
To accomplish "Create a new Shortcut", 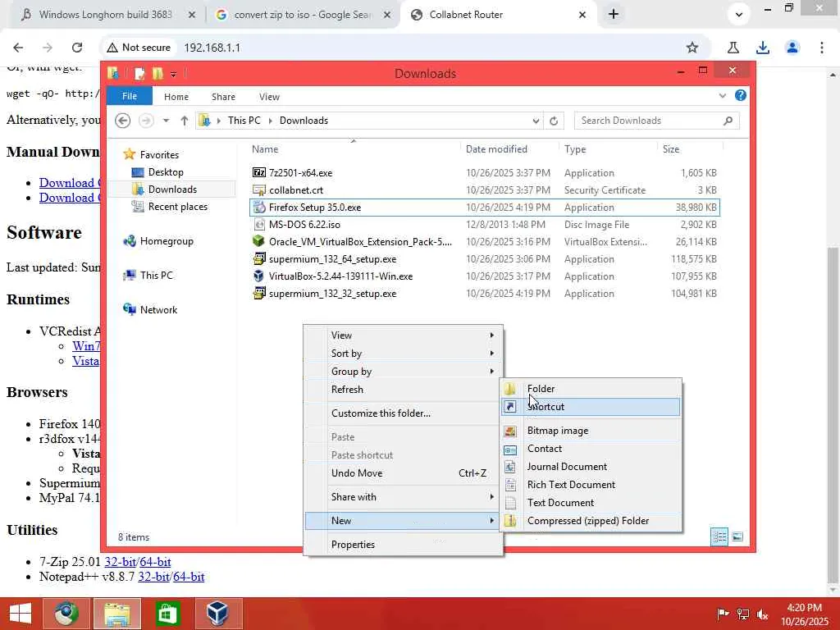I will click(591, 407).
